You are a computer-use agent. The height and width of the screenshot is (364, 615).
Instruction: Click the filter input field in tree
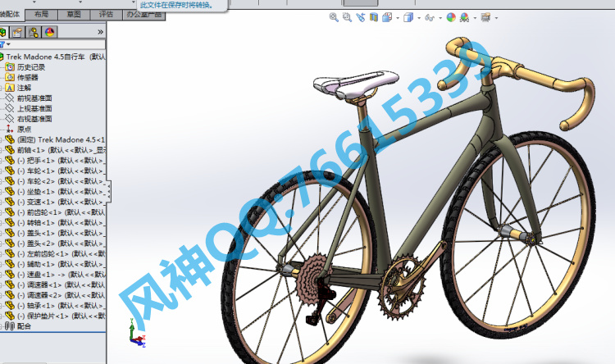tap(58, 44)
